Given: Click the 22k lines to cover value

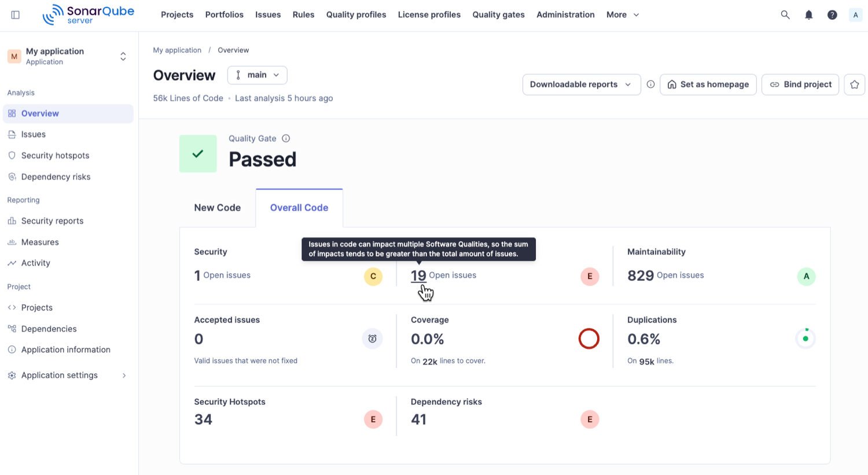Looking at the screenshot, I should click(430, 362).
